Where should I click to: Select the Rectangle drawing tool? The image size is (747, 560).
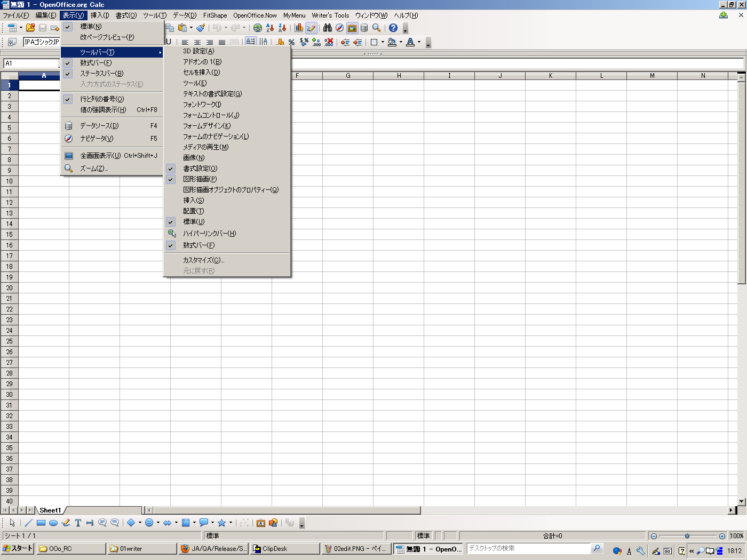(x=41, y=523)
